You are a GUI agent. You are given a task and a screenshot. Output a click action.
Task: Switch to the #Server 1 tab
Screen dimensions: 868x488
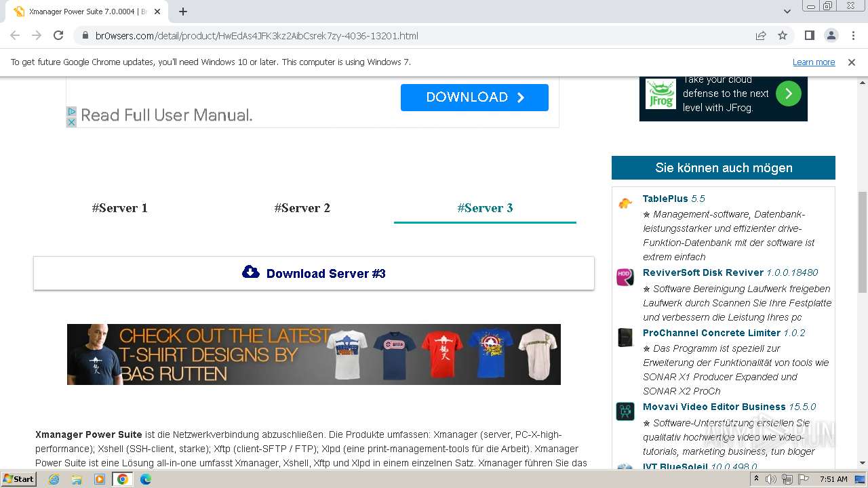(120, 208)
